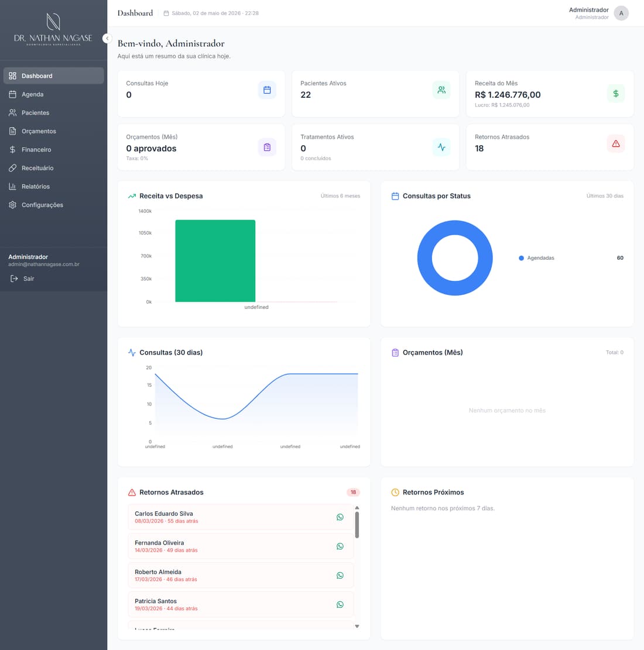Click the alert icon beside the Retornos Atrasados list title
644x650 pixels.
[x=132, y=493]
